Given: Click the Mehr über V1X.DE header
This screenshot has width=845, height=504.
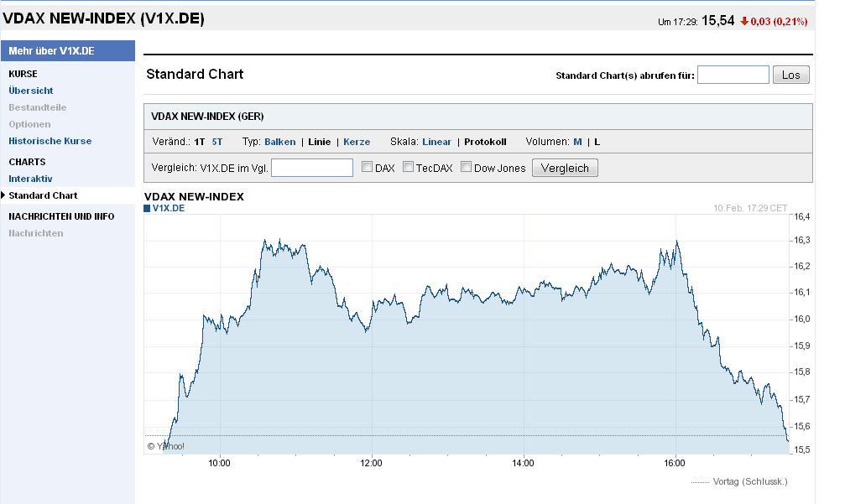Looking at the screenshot, I should 68,50.
